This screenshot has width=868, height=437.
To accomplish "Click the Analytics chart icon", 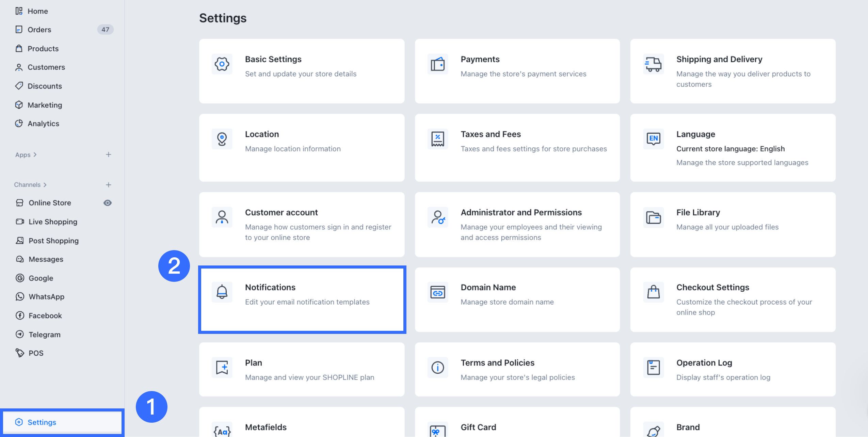I will (19, 124).
